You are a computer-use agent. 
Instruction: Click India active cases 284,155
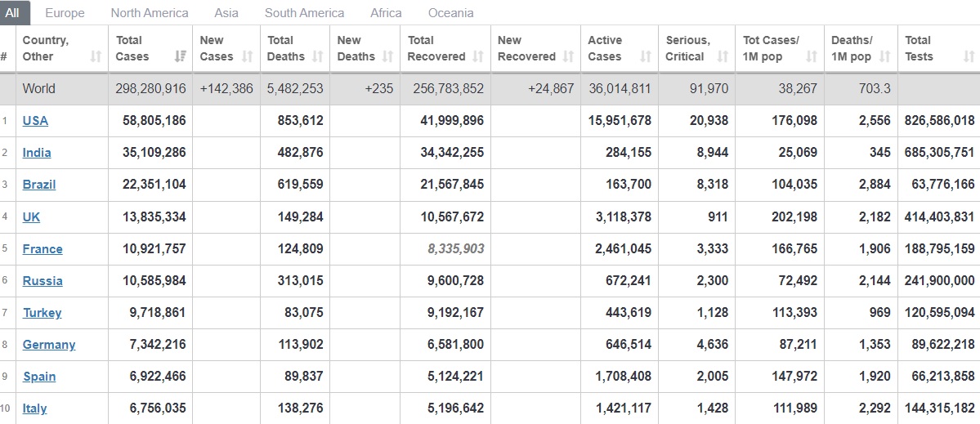[628, 153]
